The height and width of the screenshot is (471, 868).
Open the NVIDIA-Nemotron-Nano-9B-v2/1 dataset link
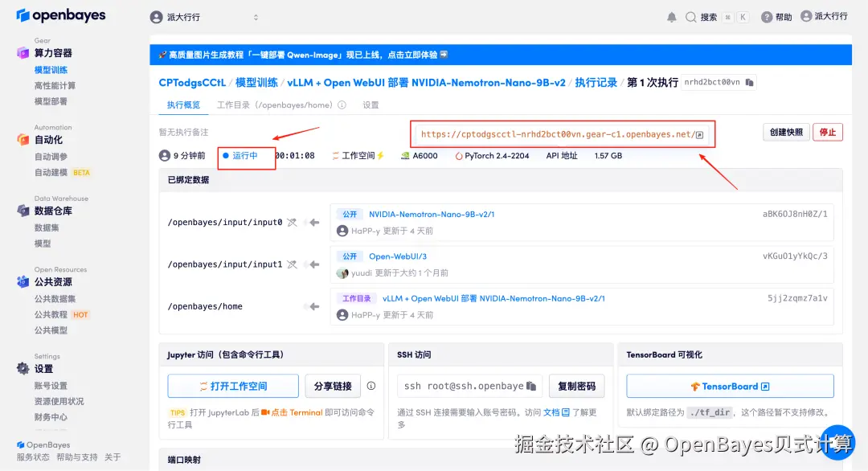pyautogui.click(x=432, y=214)
